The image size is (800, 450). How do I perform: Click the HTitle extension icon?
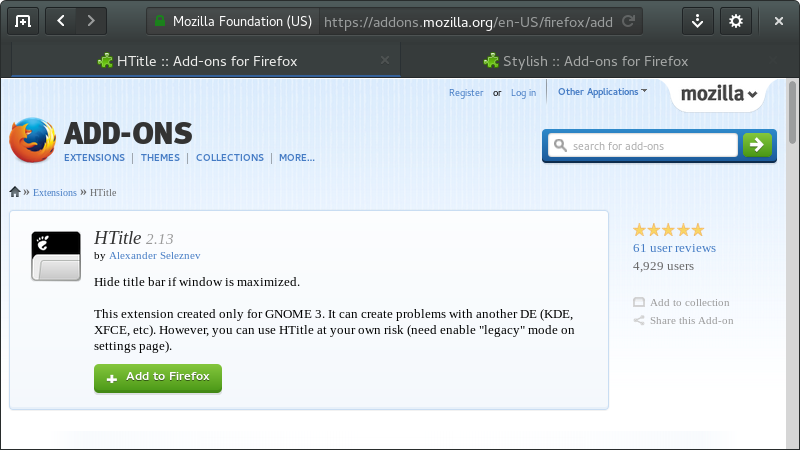(x=56, y=256)
